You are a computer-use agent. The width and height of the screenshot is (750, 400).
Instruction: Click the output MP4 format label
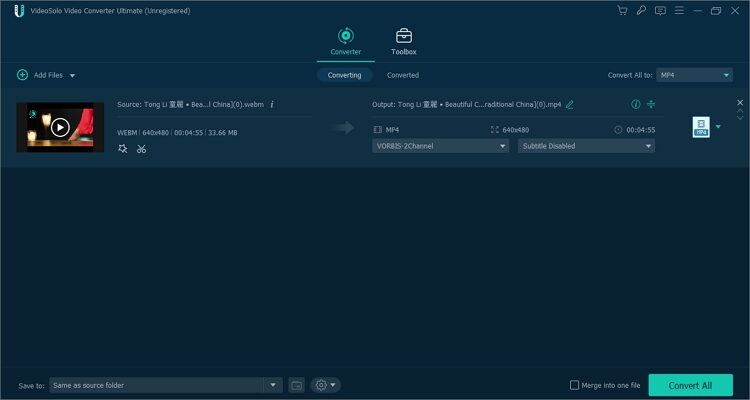(392, 130)
